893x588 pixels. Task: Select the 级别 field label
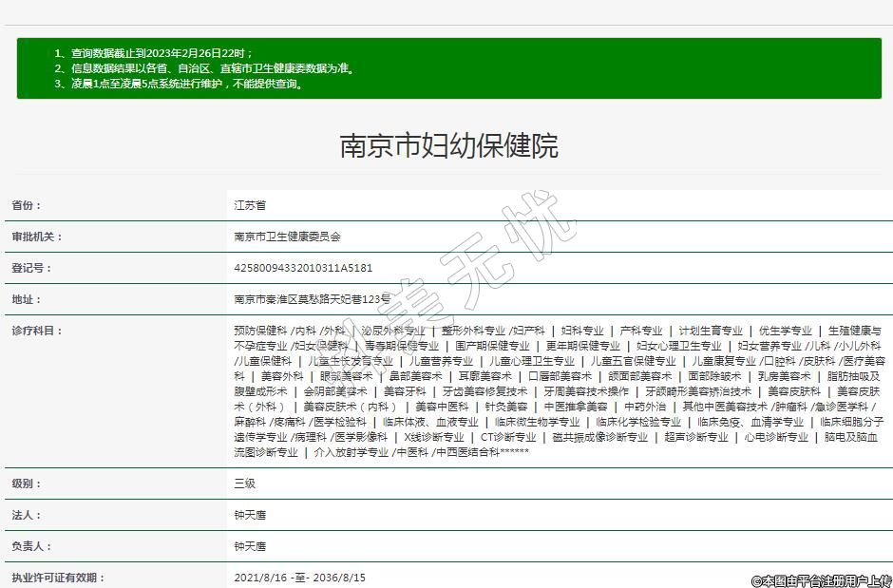click(27, 484)
